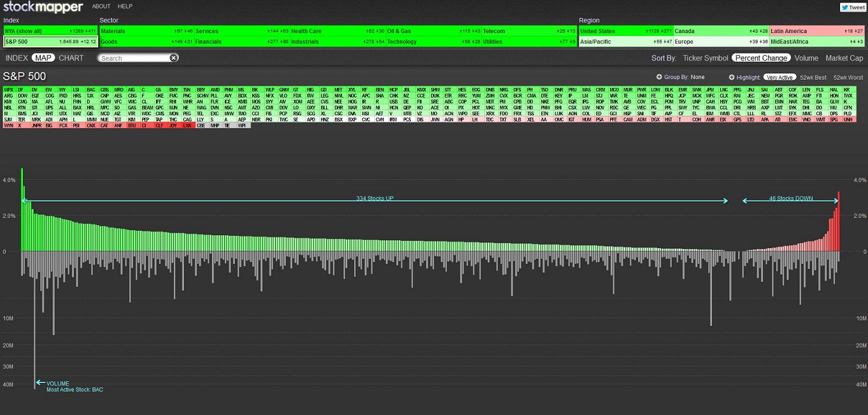Clear the search box with the X icon
868x415 pixels.
click(x=174, y=58)
